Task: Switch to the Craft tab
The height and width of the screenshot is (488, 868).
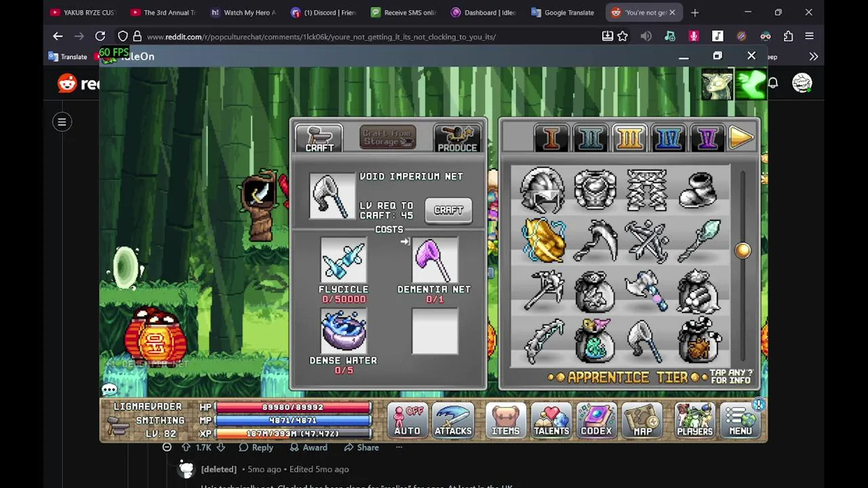Action: [319, 138]
